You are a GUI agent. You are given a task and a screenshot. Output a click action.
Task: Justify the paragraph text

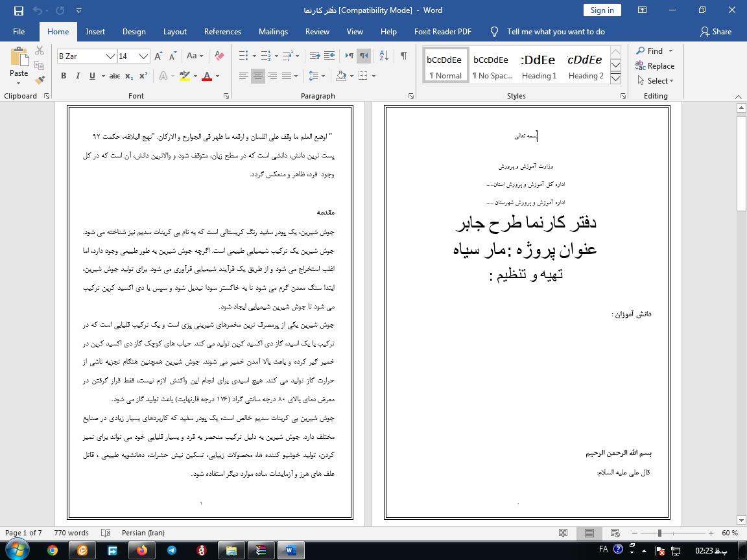pos(287,76)
